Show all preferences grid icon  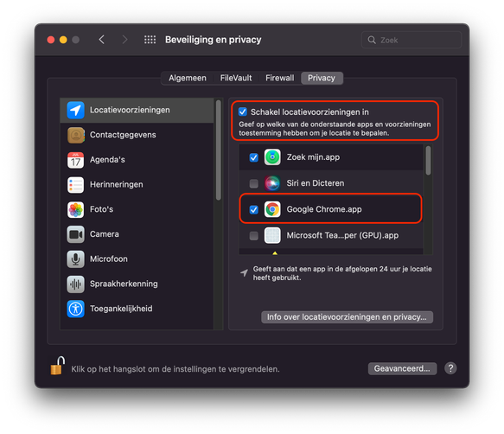click(150, 40)
